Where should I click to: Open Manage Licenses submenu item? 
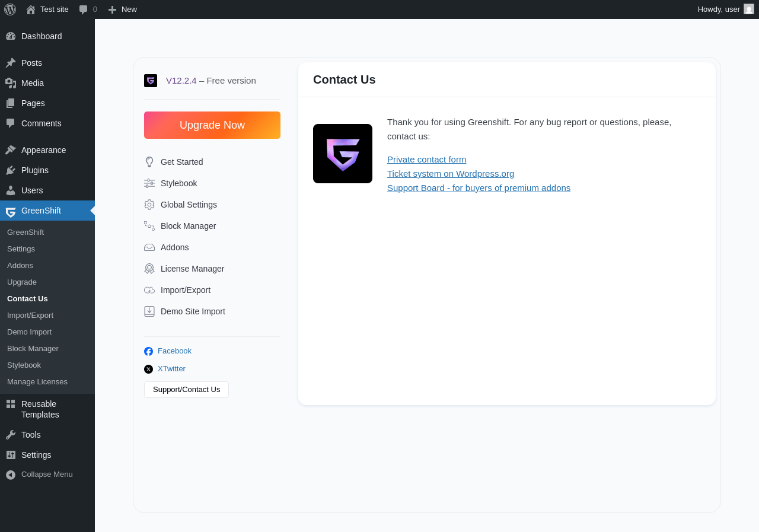point(37,381)
